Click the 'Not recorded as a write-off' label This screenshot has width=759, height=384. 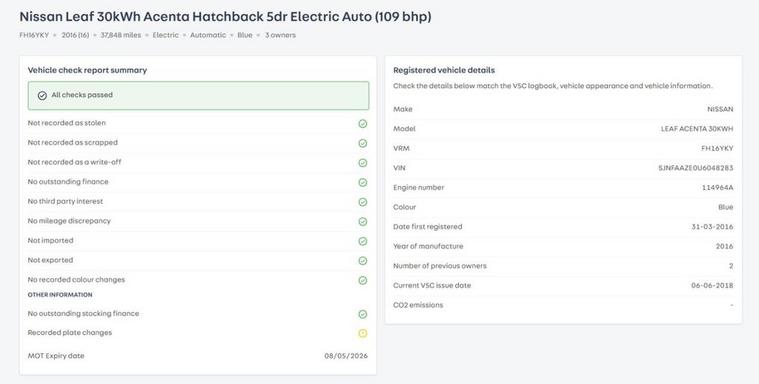coord(75,162)
